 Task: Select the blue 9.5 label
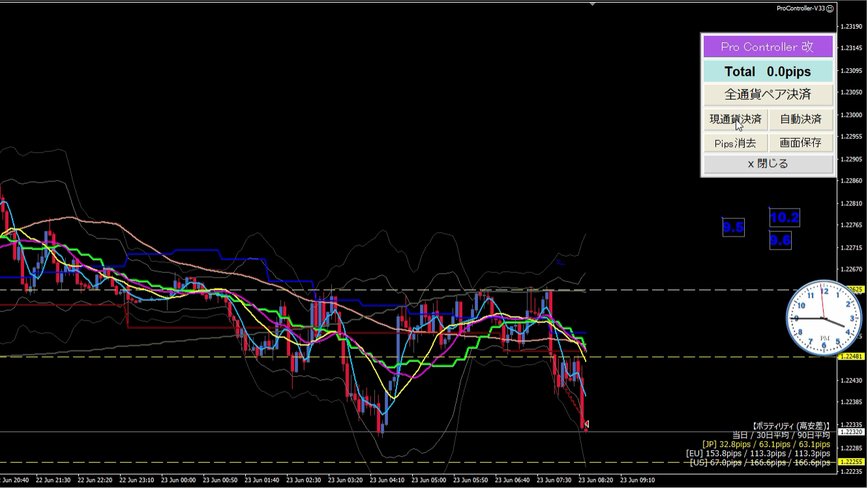(733, 227)
